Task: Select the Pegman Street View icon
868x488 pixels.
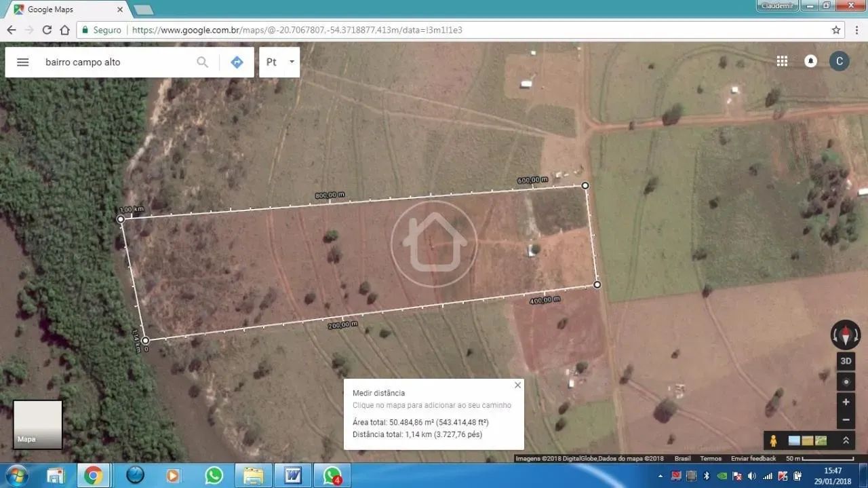Action: (773, 440)
